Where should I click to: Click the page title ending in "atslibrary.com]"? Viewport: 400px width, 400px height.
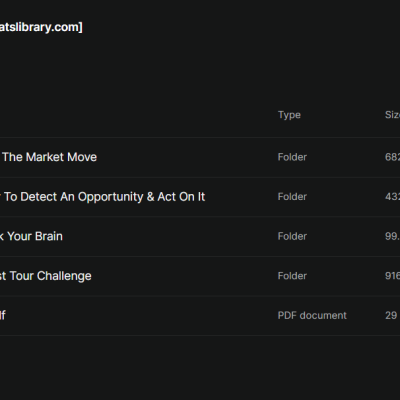[41, 27]
